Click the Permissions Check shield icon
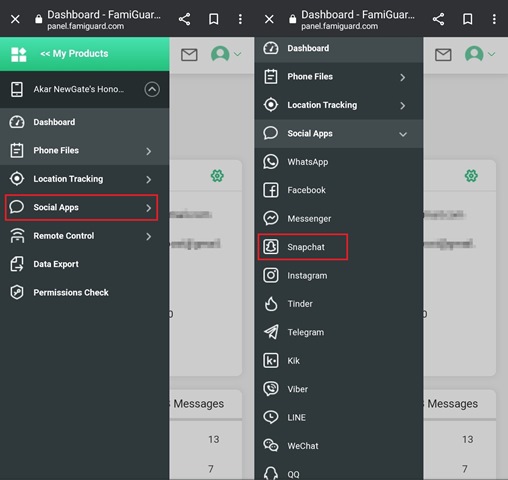Viewport: 508px width, 480px height. (17, 293)
